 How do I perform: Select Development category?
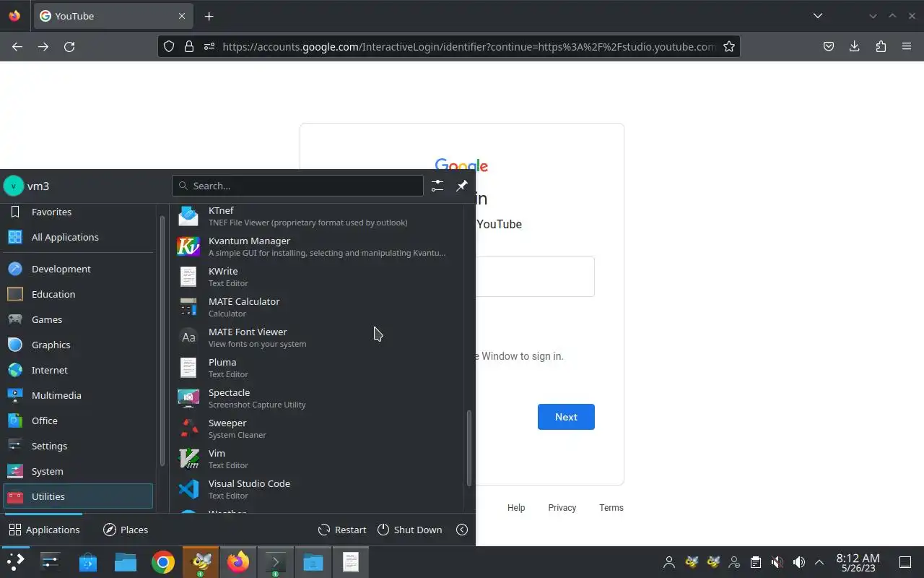point(78,269)
